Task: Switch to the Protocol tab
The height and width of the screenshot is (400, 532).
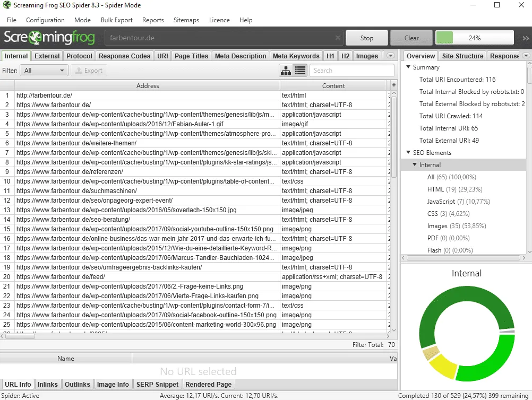Action: point(79,56)
